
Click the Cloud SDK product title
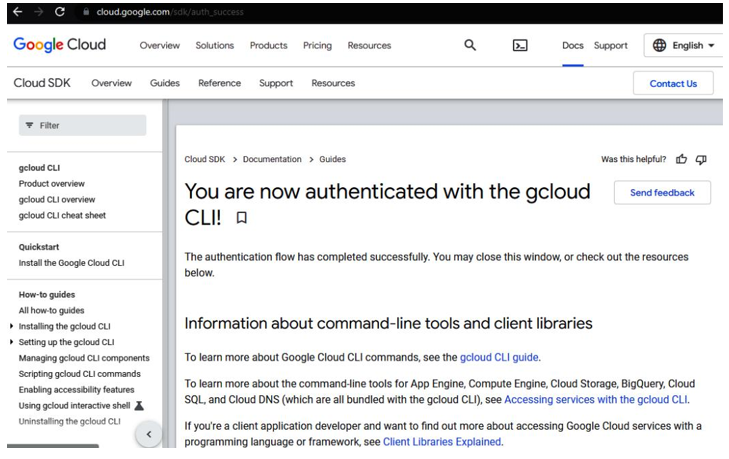click(42, 83)
